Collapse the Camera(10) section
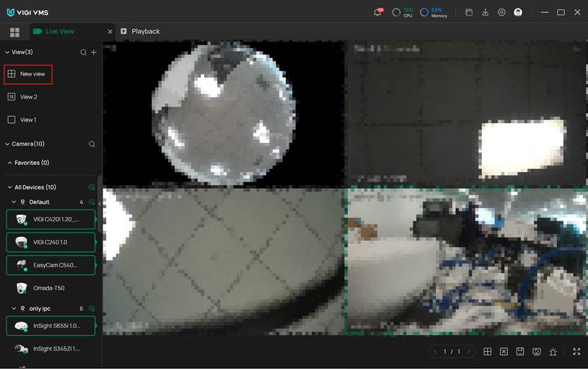 pyautogui.click(x=8, y=144)
